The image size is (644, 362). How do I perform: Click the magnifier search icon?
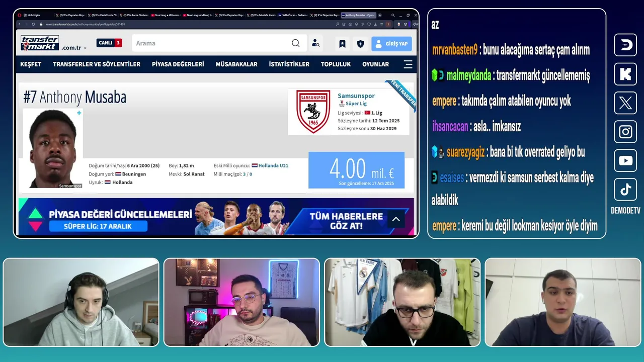(x=296, y=43)
